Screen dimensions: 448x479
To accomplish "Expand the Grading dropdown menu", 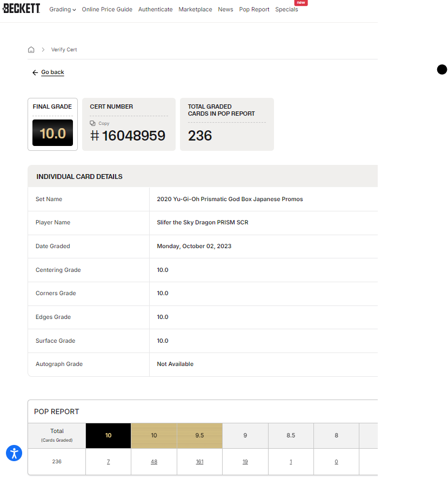I will click(62, 9).
